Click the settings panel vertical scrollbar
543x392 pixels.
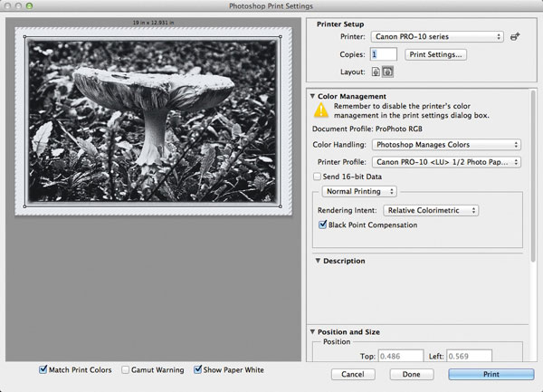[533, 175]
